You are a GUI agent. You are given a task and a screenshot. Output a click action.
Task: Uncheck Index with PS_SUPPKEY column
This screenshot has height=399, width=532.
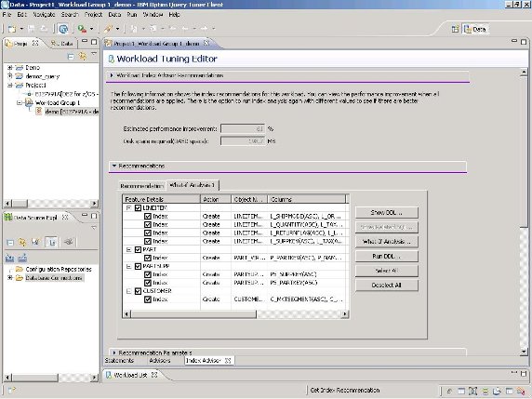tap(148, 274)
